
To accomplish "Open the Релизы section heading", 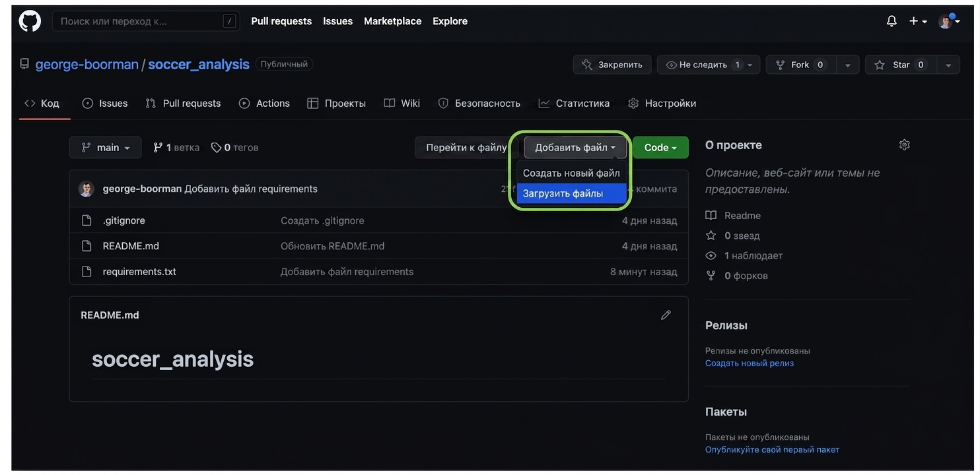I will coord(726,325).
